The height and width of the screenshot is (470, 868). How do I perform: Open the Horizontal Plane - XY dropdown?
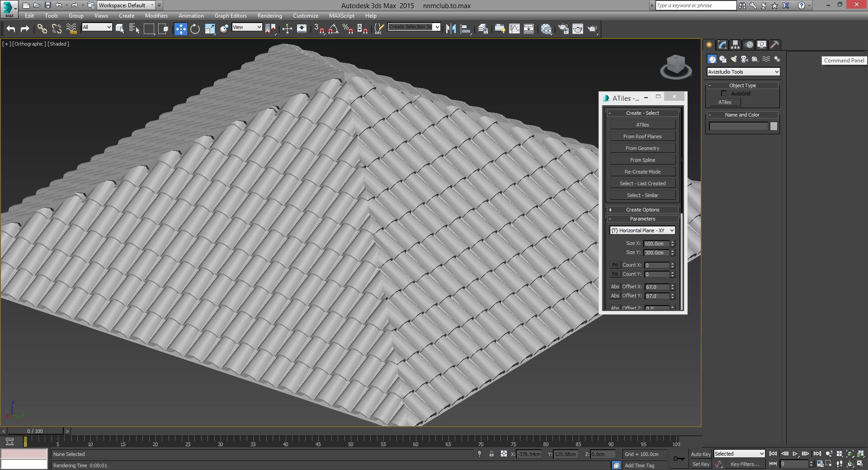tap(642, 230)
